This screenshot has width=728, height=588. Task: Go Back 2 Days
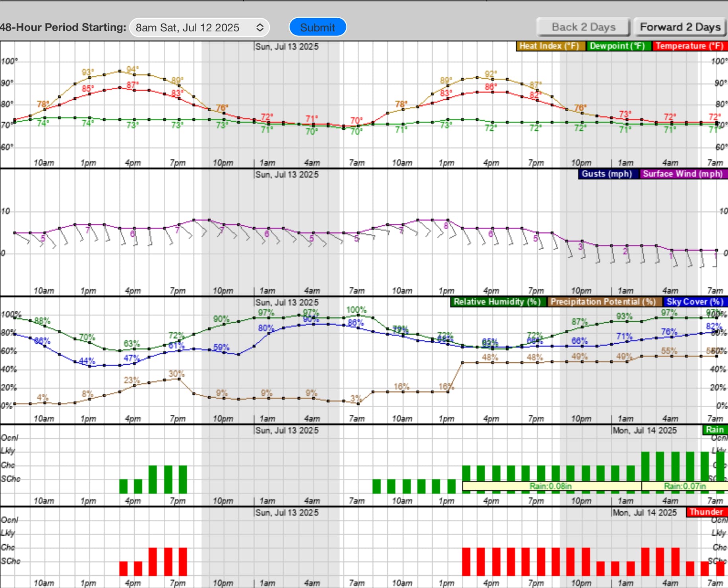point(583,27)
